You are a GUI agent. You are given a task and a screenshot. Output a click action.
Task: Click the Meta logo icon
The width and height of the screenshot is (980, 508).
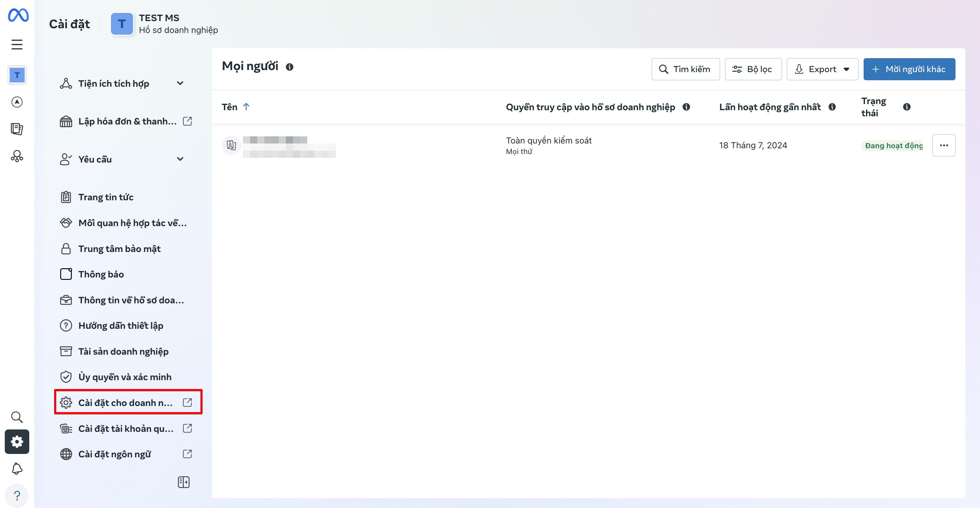click(18, 15)
